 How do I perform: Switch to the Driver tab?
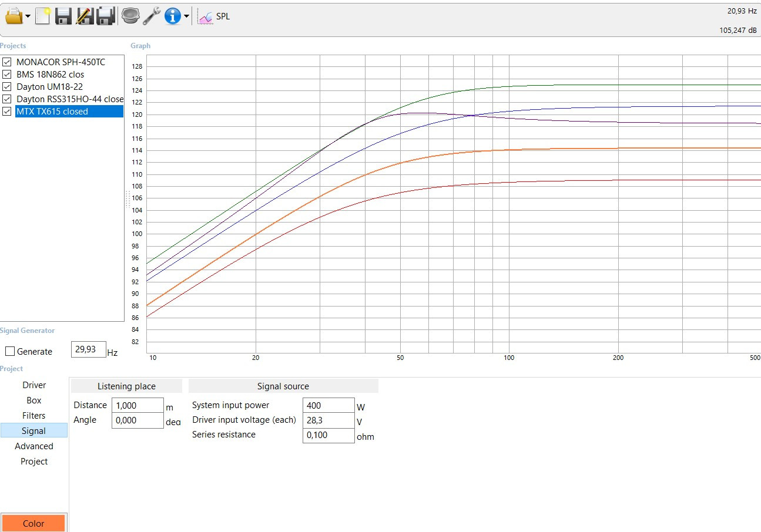point(34,385)
